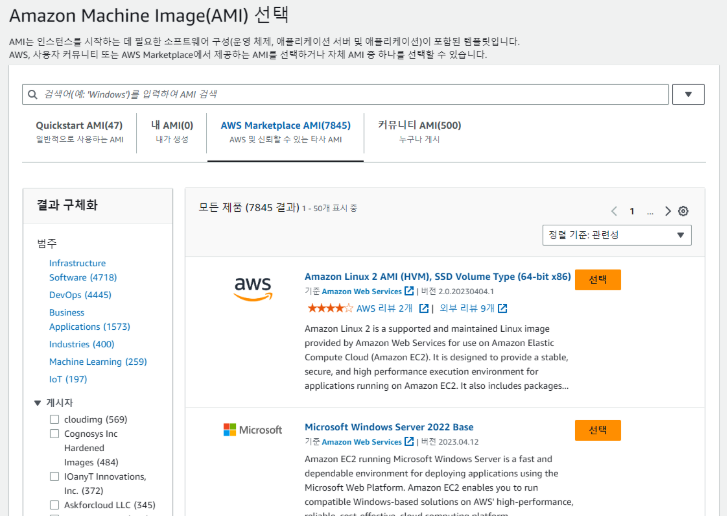
Task: Collapse the 게시자 filter section
Action: 38,403
